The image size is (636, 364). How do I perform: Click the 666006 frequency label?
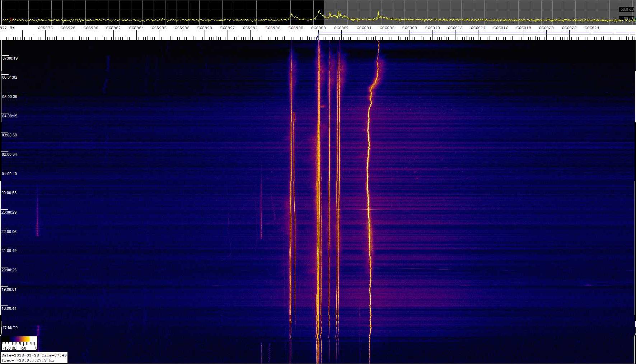(x=387, y=28)
